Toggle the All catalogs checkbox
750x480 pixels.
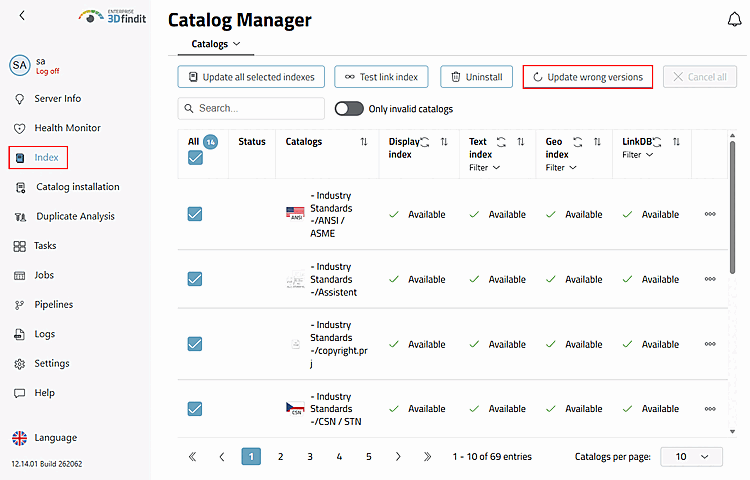[x=195, y=158]
